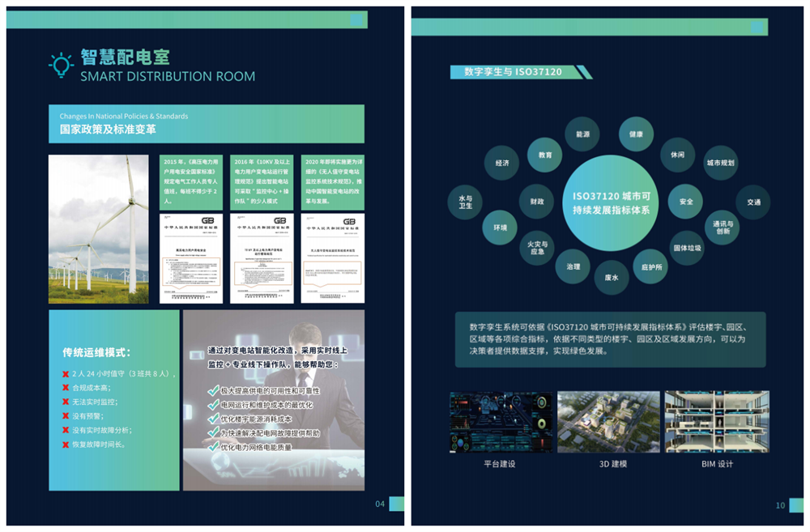Click the 2020年 policy text box
Screen dimensions: 810x532
point(332,182)
